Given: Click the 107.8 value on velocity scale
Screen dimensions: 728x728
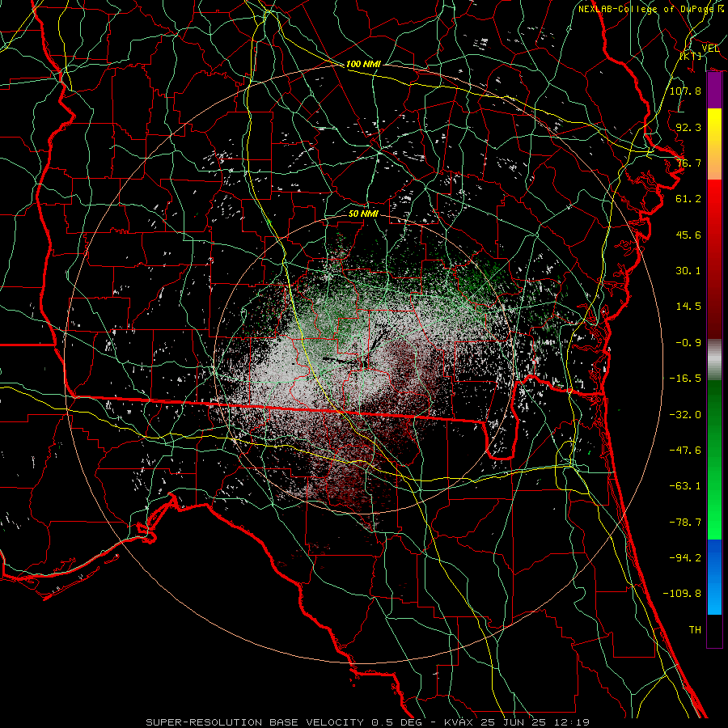Looking at the screenshot, I should click(x=685, y=91).
